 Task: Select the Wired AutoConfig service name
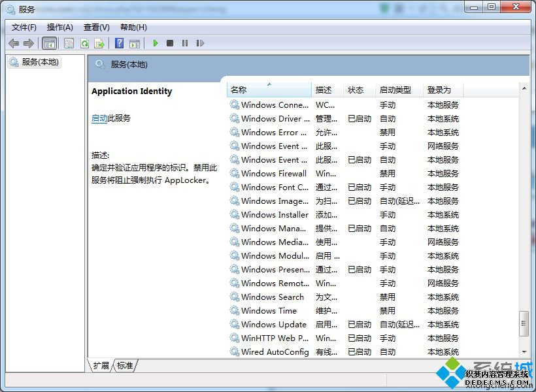[275, 352]
